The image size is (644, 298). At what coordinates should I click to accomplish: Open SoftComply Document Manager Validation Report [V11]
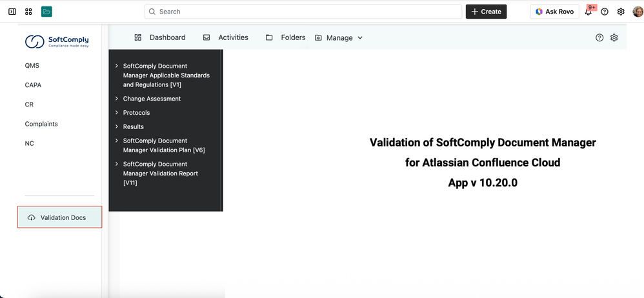click(161, 174)
